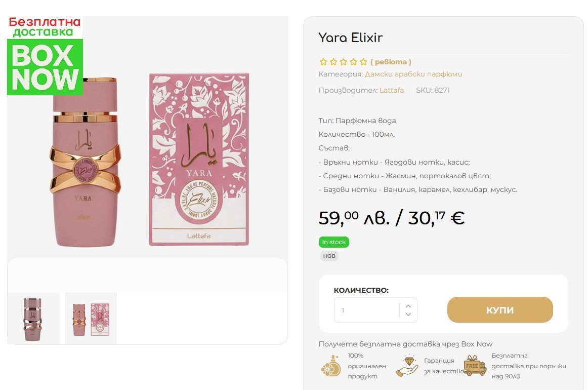Open the Lattafa manufacturer link
Viewport: 588px width, 390px height.
coord(392,90)
